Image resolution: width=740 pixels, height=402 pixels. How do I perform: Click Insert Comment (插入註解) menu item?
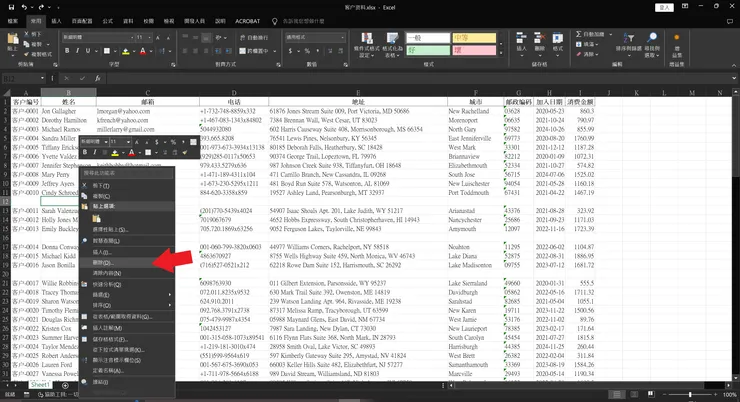coord(108,328)
